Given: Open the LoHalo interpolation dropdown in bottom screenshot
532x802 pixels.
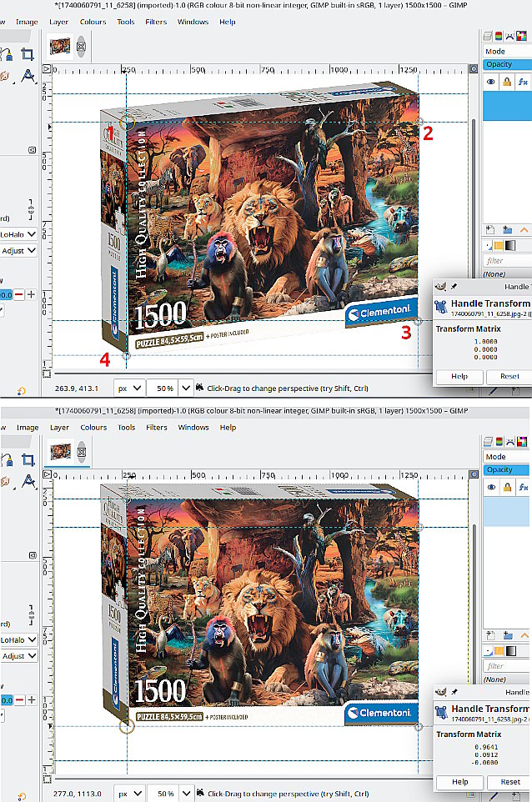Looking at the screenshot, I should tap(18, 640).
